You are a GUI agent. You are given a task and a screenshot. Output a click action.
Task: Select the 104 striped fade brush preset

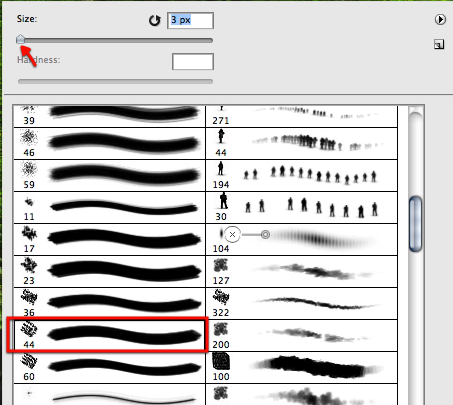click(x=302, y=239)
